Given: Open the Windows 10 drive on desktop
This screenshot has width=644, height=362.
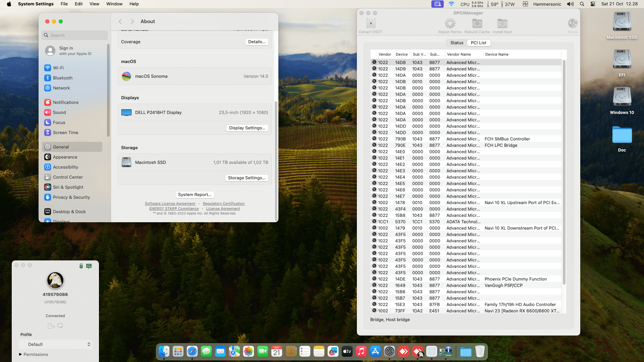Looking at the screenshot, I should tap(622, 97).
